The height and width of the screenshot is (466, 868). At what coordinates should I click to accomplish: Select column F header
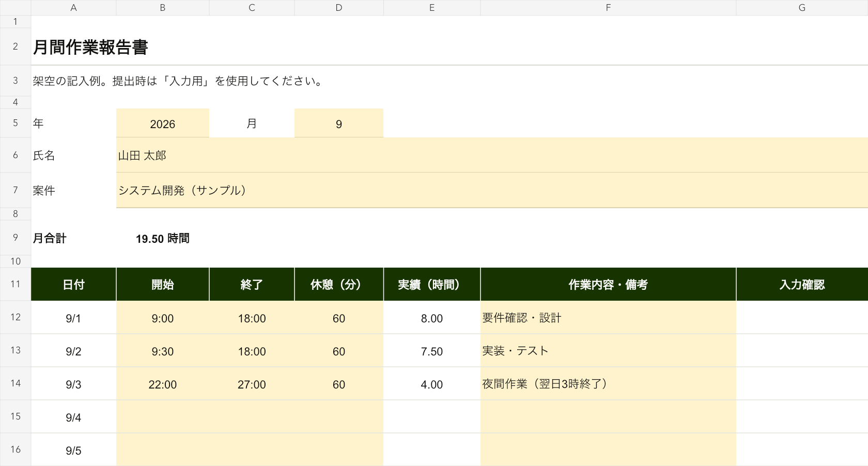(608, 8)
